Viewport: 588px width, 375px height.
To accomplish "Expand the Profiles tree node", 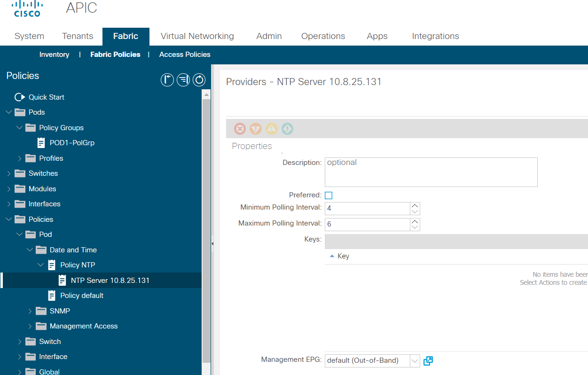I will coord(19,158).
